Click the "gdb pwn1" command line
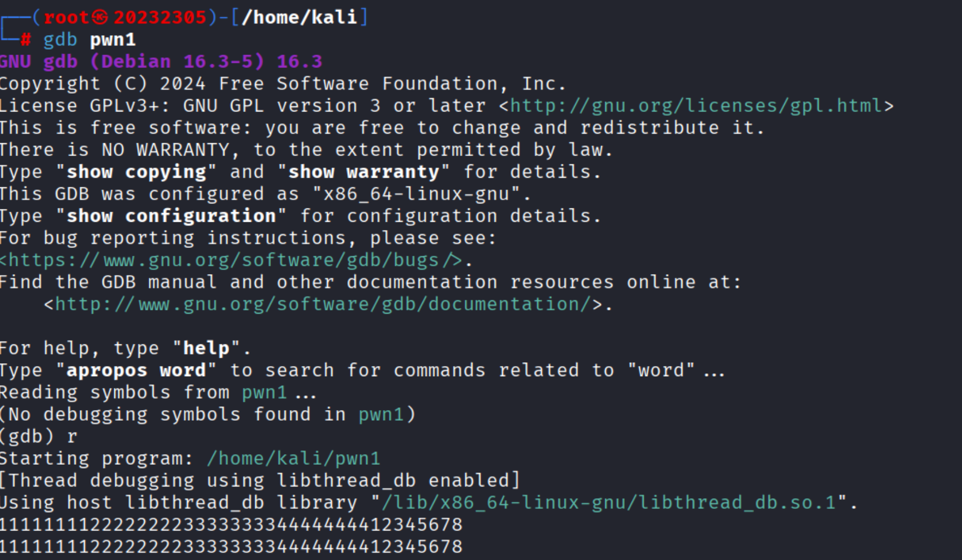 click(89, 40)
